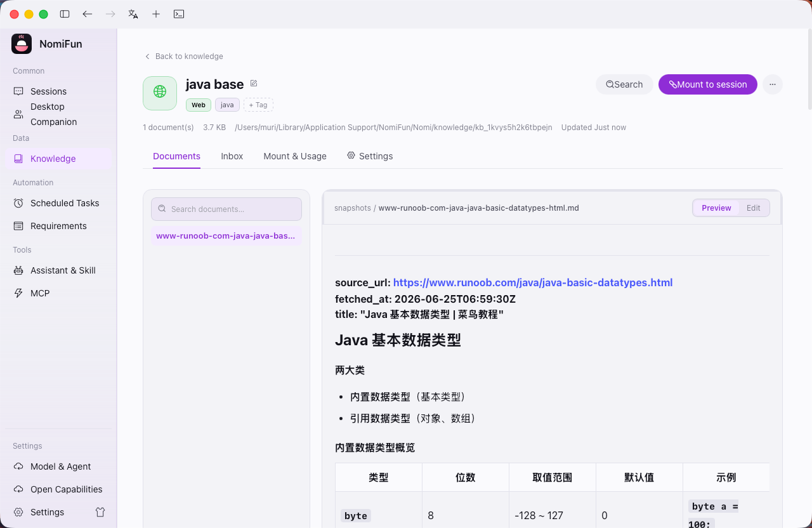Screen dimensions: 812x528
Task: Toggle the sidebar panel icon
Action: (x=65, y=14)
